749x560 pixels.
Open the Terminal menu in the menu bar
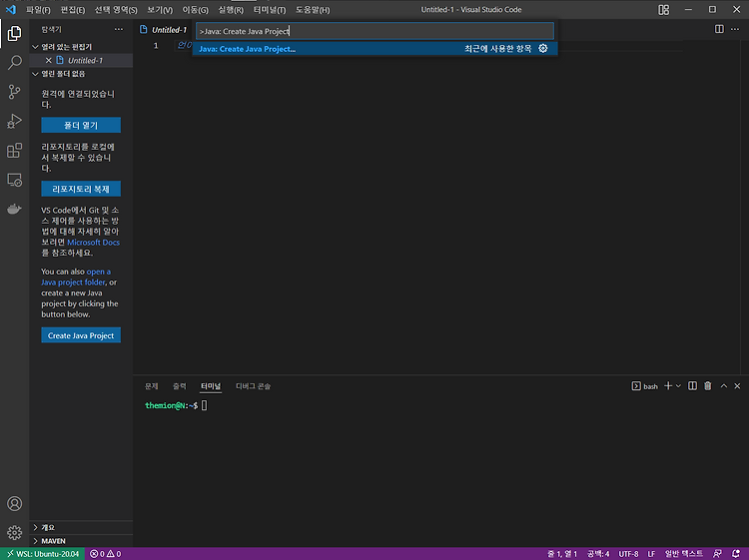click(x=270, y=10)
